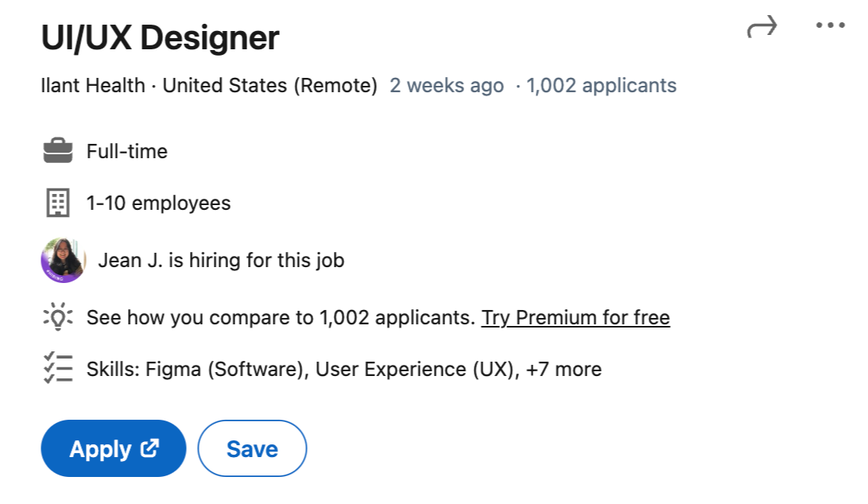Image resolution: width=868 pixels, height=504 pixels.
Task: Click the Full-time job type label
Action: (x=127, y=151)
